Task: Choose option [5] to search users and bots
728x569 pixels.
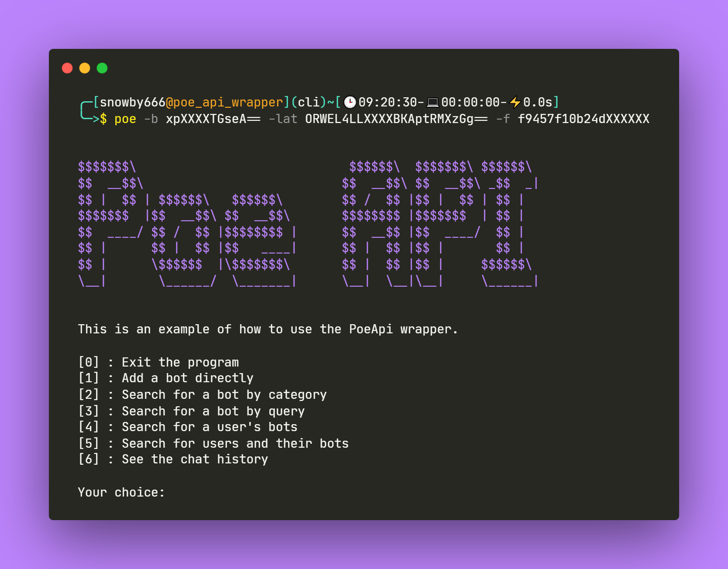Action: (213, 443)
